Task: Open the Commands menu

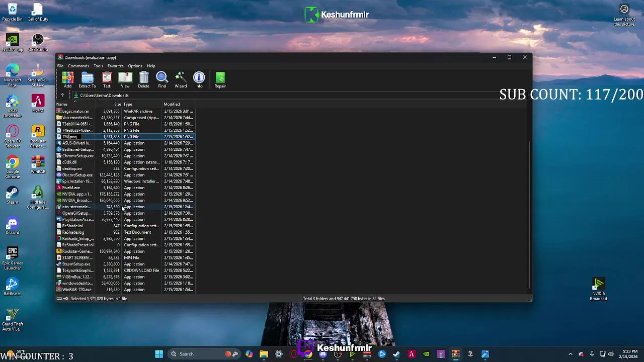Action: pyautogui.click(x=78, y=66)
